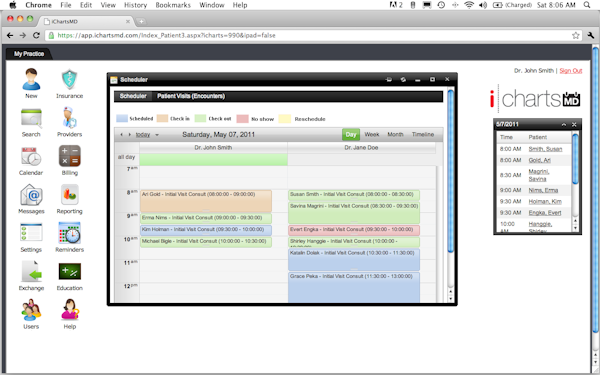Open the New patient icon

[31, 80]
